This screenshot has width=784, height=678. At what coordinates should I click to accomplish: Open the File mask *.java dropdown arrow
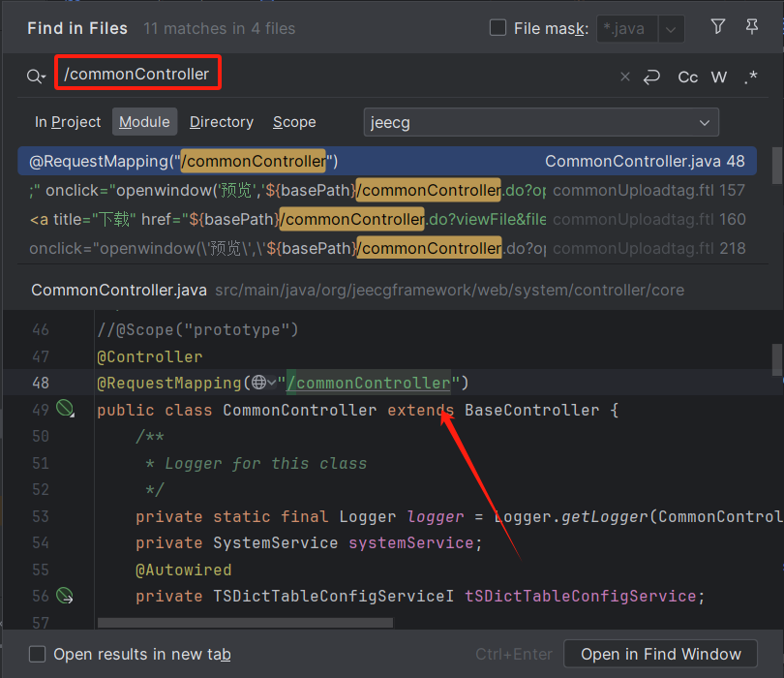click(671, 29)
